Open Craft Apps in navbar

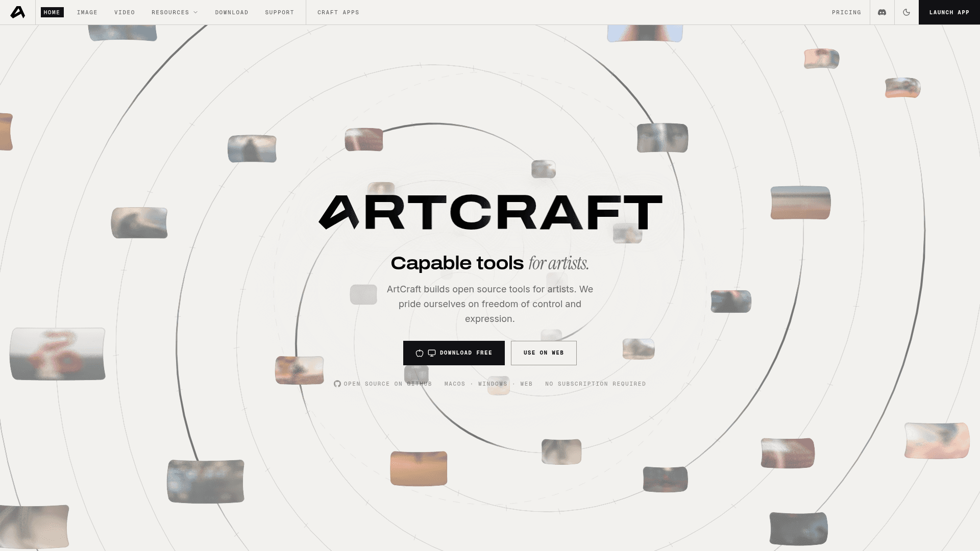338,12
